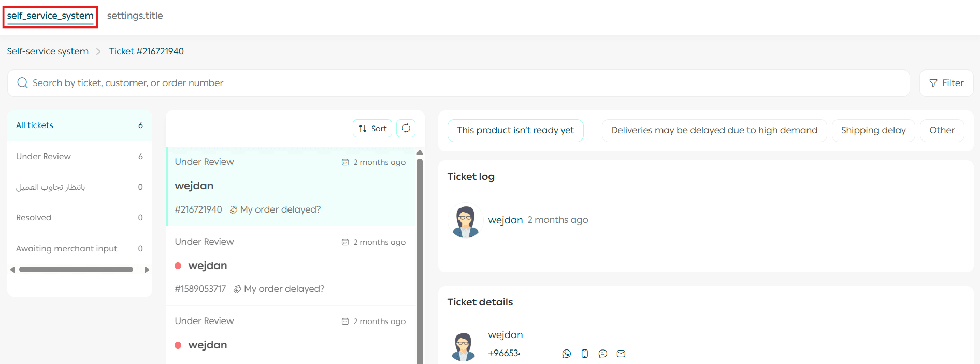Click the mobile phone call icon

[584, 354]
